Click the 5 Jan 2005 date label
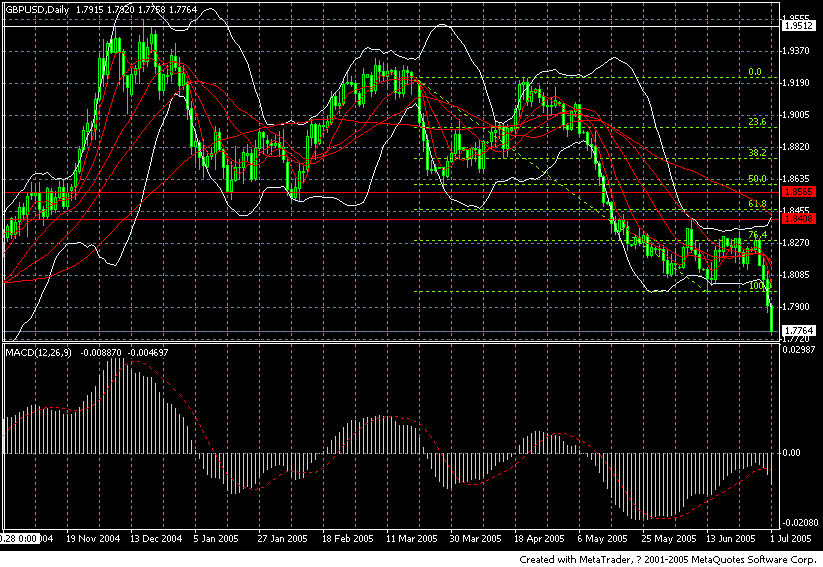The image size is (823, 567). tap(216, 539)
